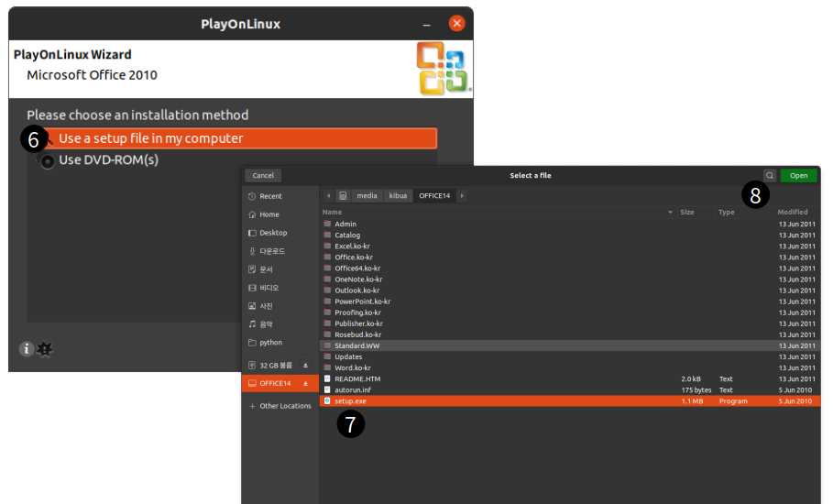Click the OFFICE14 path segment
The height and width of the screenshot is (504, 833).
pyautogui.click(x=434, y=196)
